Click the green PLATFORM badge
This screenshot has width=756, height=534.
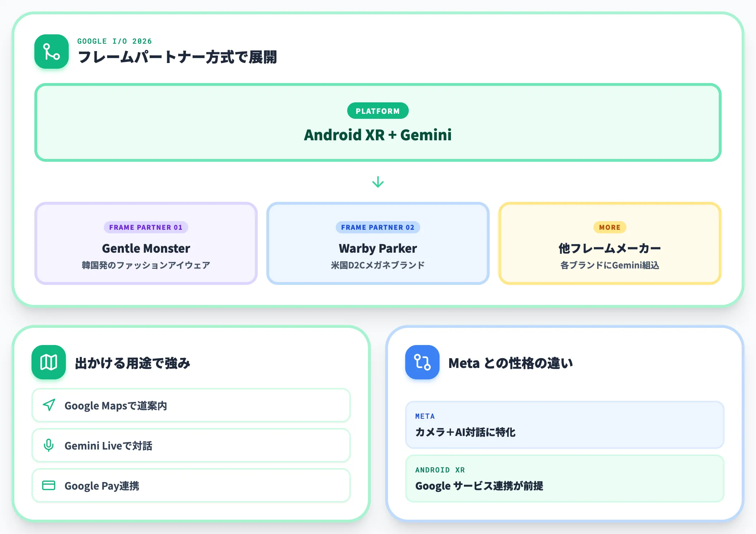pos(378,111)
